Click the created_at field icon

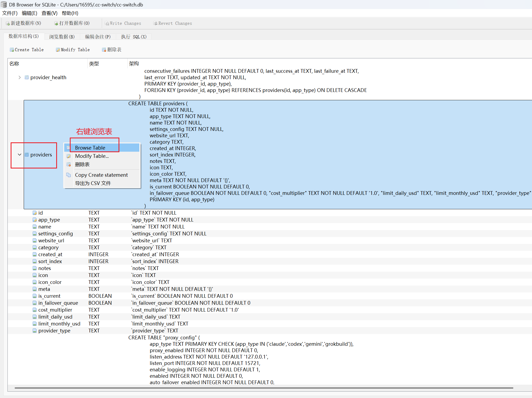(x=35, y=254)
